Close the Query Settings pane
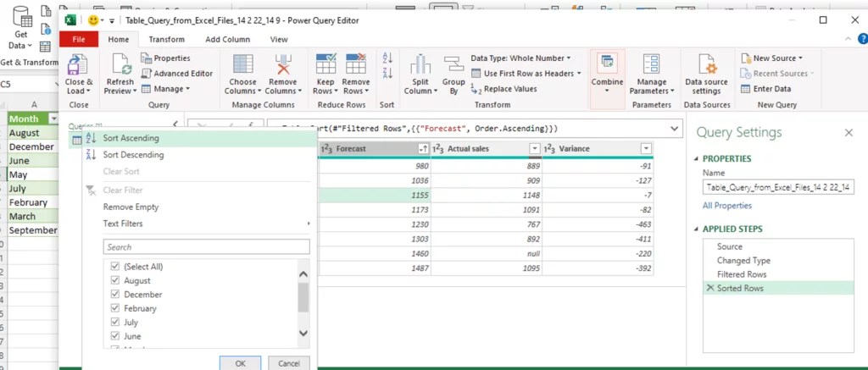The image size is (868, 370). pos(849,133)
